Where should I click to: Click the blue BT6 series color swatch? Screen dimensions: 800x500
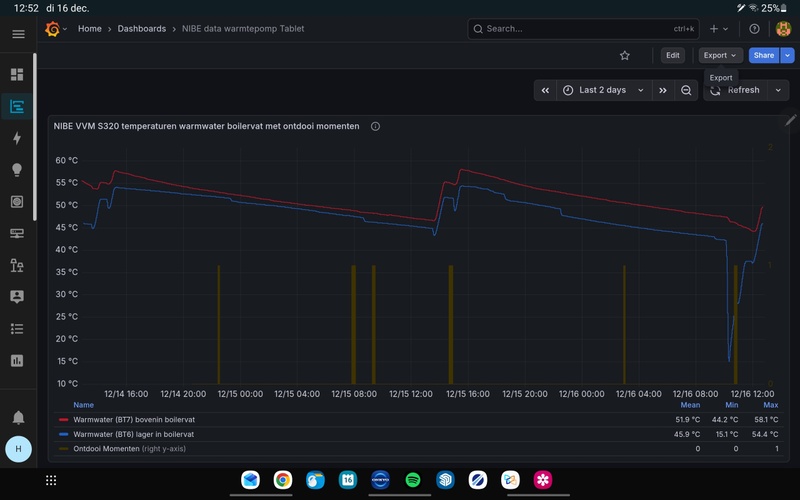pos(64,435)
